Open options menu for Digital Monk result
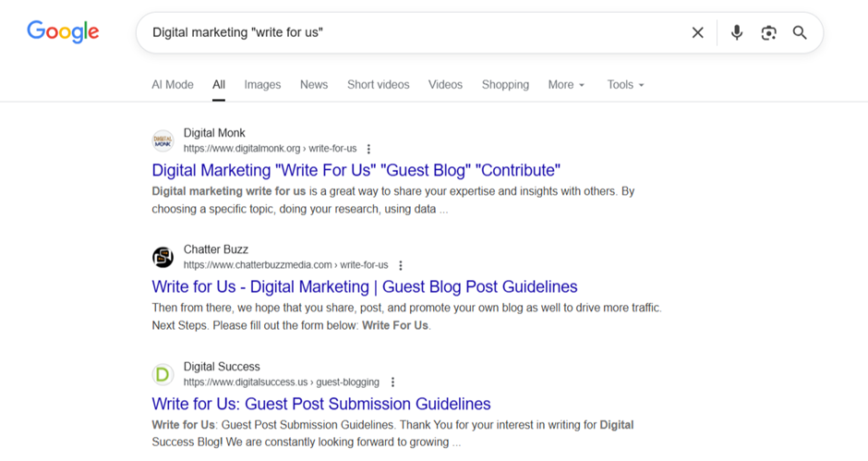The height and width of the screenshot is (461, 868). [x=368, y=149]
